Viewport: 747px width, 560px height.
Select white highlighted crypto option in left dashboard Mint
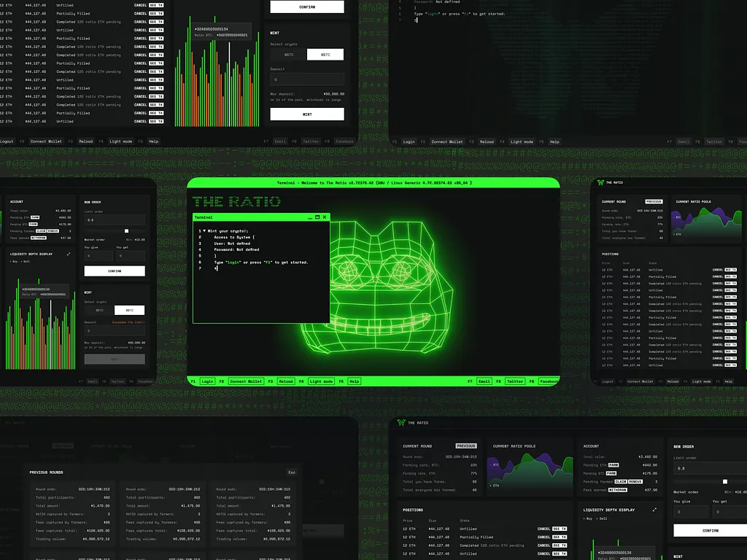(130, 311)
